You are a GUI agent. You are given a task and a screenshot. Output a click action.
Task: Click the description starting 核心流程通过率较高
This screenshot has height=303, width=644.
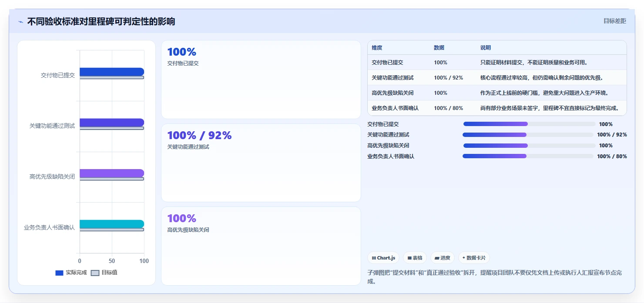point(542,78)
